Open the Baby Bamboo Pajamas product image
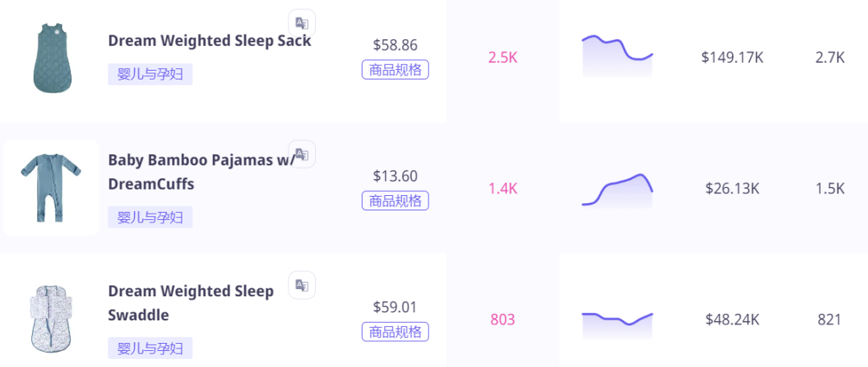The height and width of the screenshot is (367, 868). click(x=51, y=188)
